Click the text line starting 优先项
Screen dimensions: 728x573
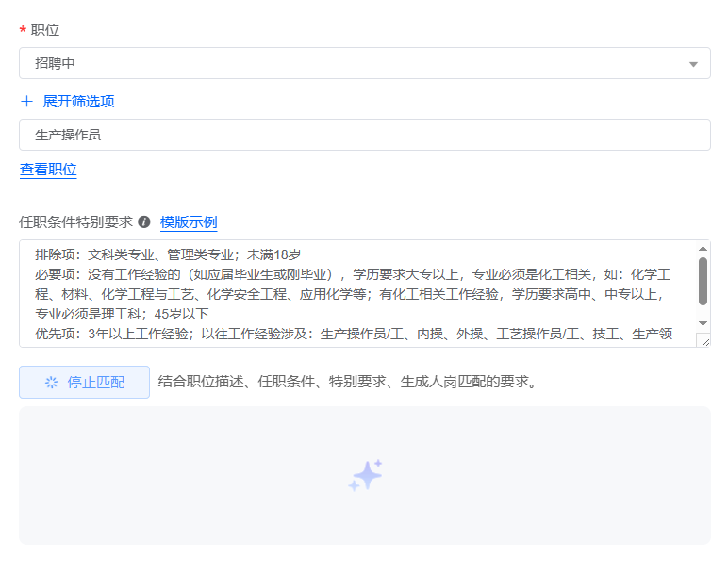[354, 334]
